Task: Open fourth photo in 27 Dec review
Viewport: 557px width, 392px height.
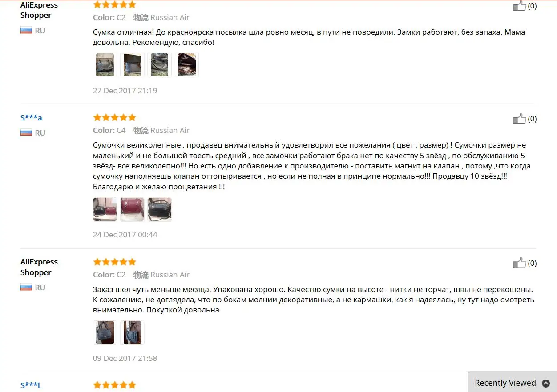Action: pyautogui.click(x=187, y=65)
